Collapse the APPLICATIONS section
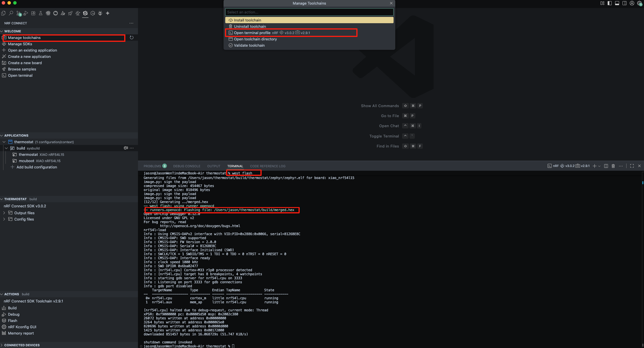The image size is (644, 348). (2, 135)
